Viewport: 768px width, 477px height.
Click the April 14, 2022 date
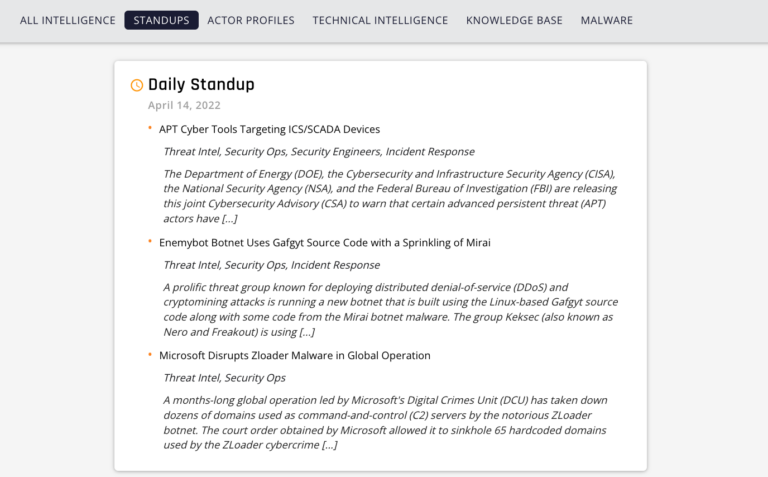[x=184, y=105]
